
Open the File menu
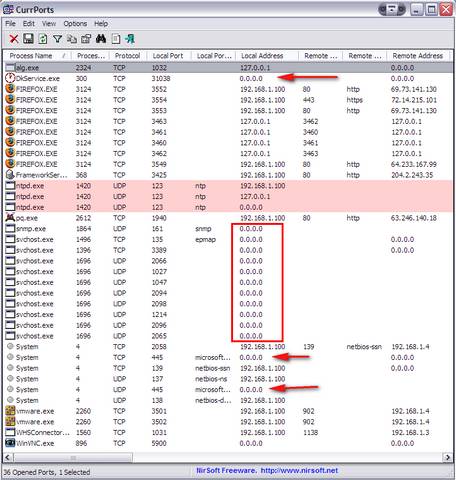pos(10,24)
